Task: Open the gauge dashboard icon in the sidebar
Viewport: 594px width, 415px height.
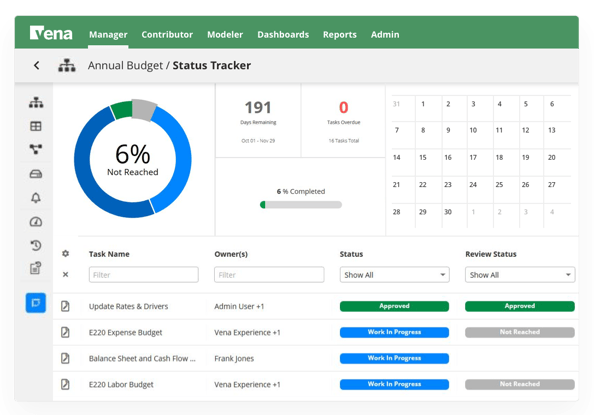Action: [36, 222]
